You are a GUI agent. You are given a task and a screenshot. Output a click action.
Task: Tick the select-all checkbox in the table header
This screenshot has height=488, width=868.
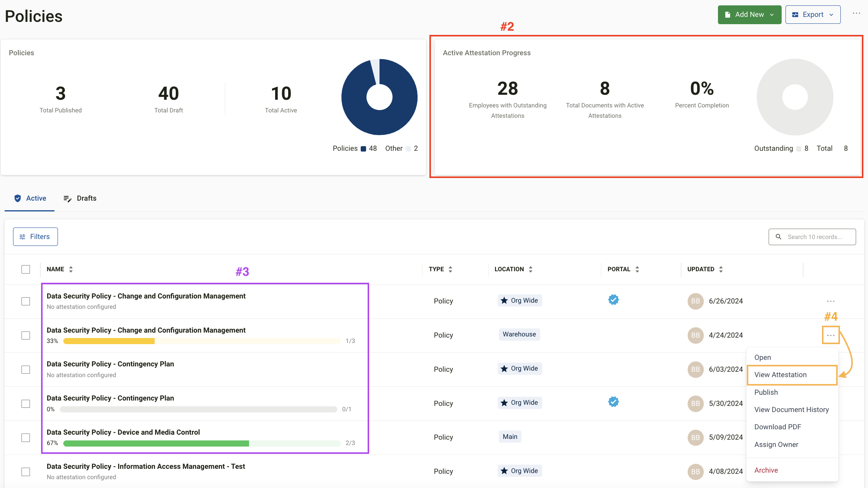point(26,269)
